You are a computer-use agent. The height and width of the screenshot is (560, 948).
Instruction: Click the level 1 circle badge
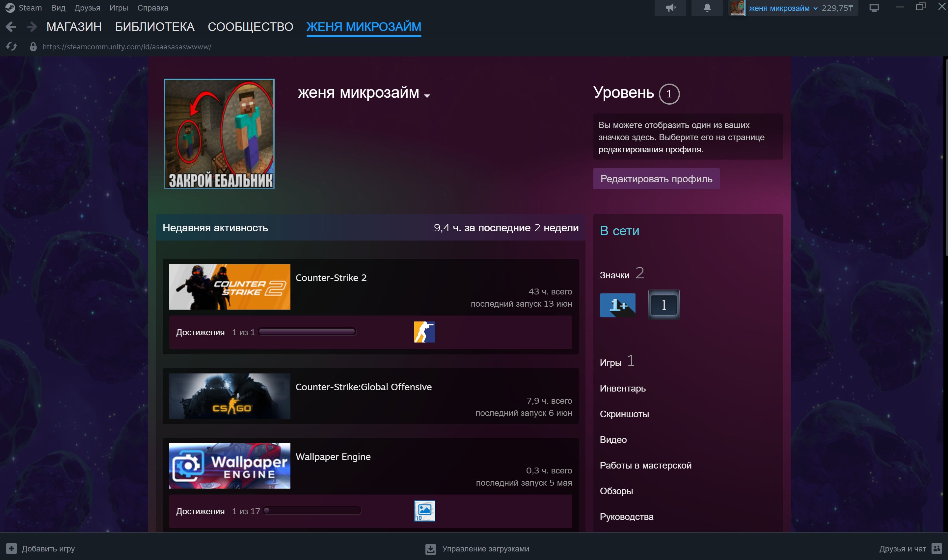pos(669,94)
